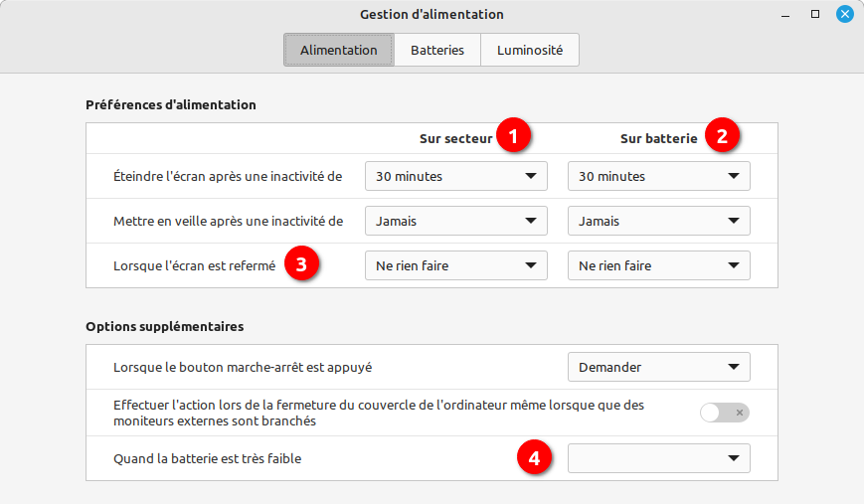Viewport: 864px width, 504px height.
Task: Open 'Lorsque l'écran est refermé' Sur batterie dropdown
Action: click(658, 265)
